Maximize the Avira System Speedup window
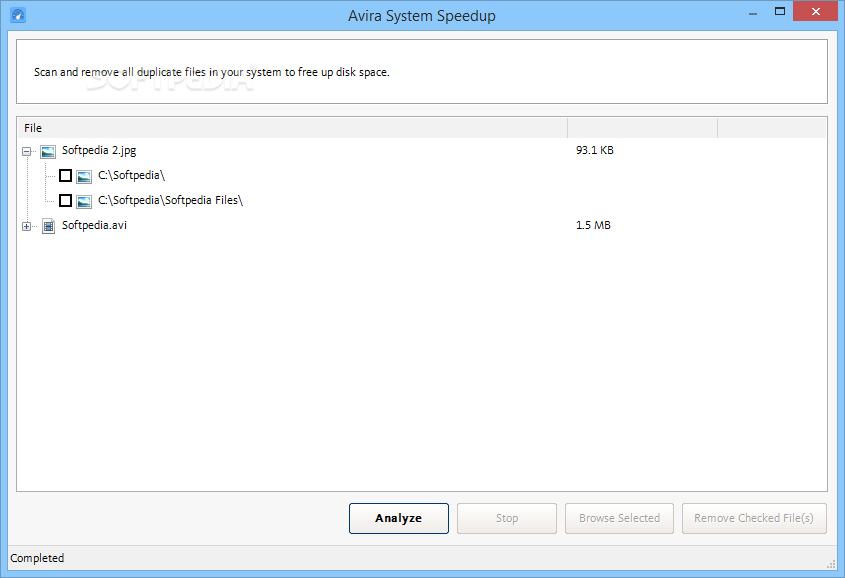The width and height of the screenshot is (845, 578). pyautogui.click(x=779, y=11)
